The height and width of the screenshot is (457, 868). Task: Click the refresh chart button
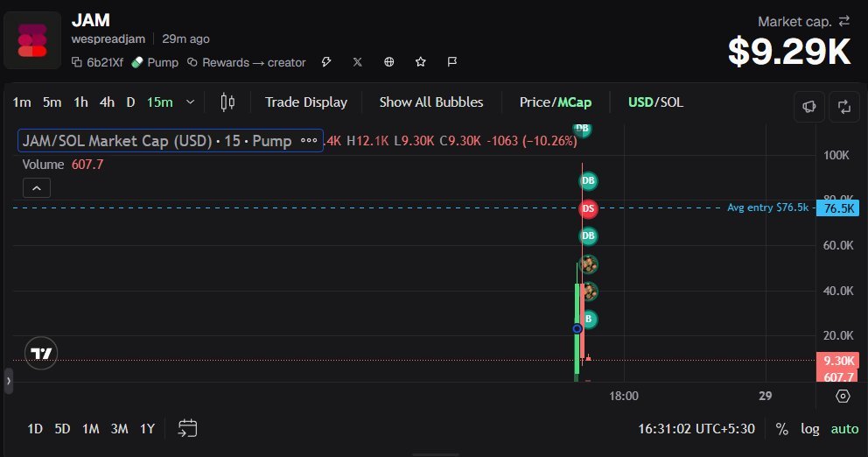pyautogui.click(x=844, y=106)
